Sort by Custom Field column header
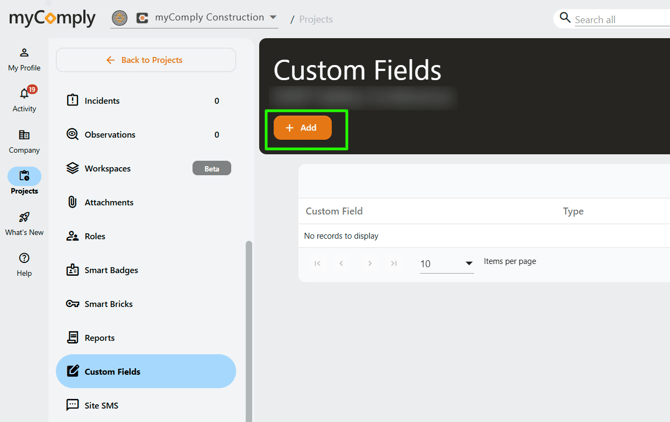Screen dimensions: 670x422 point(334,211)
